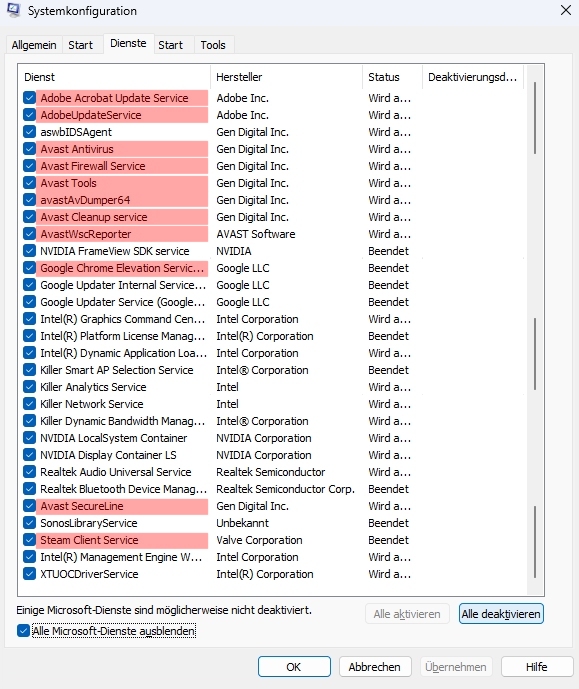The width and height of the screenshot is (579, 689).
Task: Toggle Avast Firewall Service checkbox
Action: 29,166
